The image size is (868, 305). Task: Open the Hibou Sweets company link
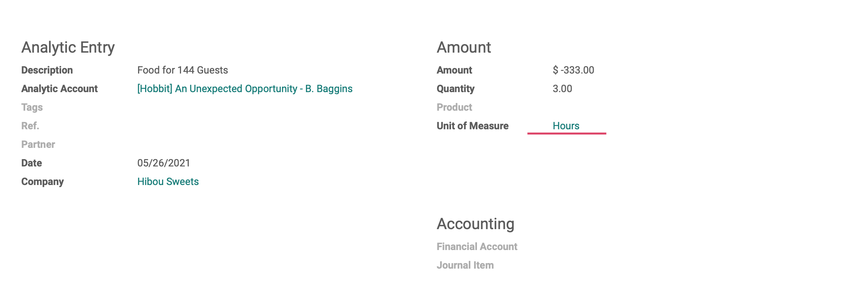click(x=168, y=182)
